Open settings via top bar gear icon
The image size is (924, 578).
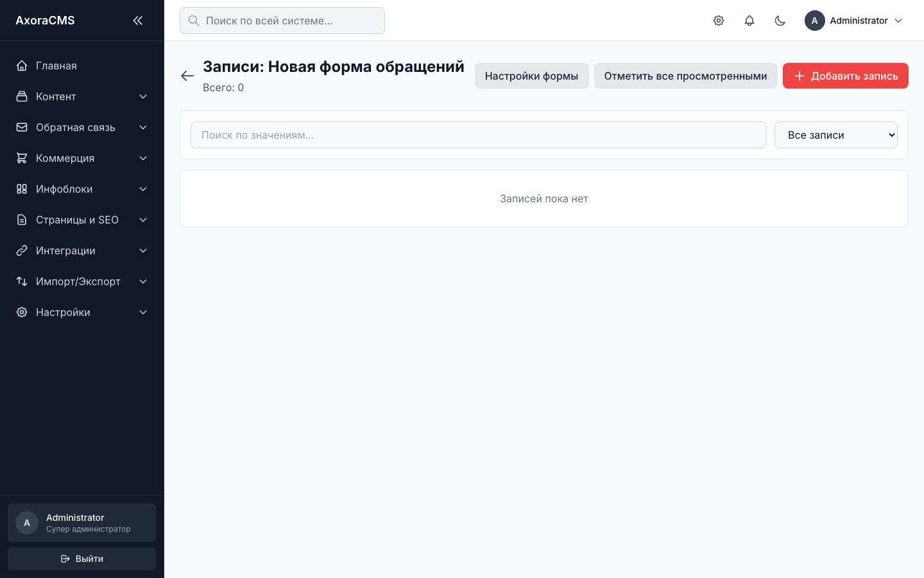[x=719, y=21]
